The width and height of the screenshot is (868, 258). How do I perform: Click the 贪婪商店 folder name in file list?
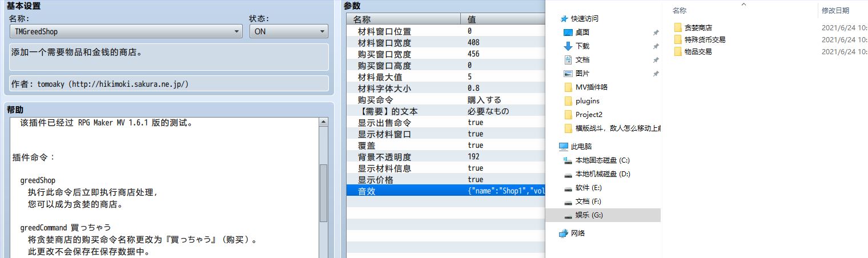pyautogui.click(x=698, y=27)
